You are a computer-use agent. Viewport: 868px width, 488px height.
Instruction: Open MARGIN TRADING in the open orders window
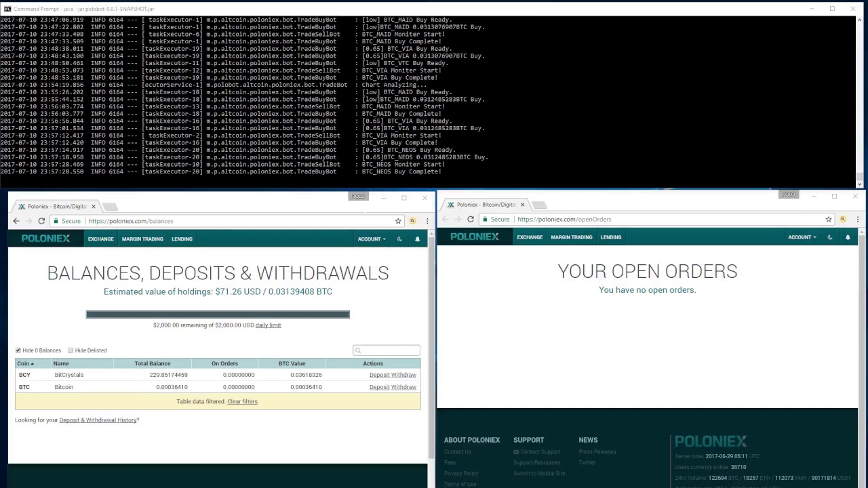click(572, 237)
